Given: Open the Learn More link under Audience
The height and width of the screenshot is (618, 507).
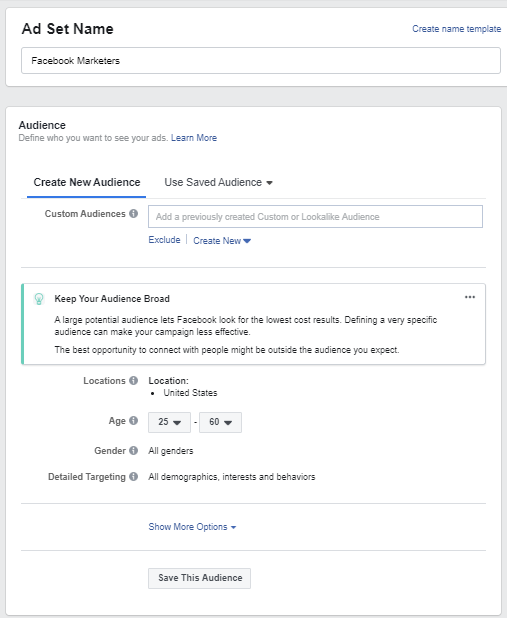Looking at the screenshot, I should point(194,138).
